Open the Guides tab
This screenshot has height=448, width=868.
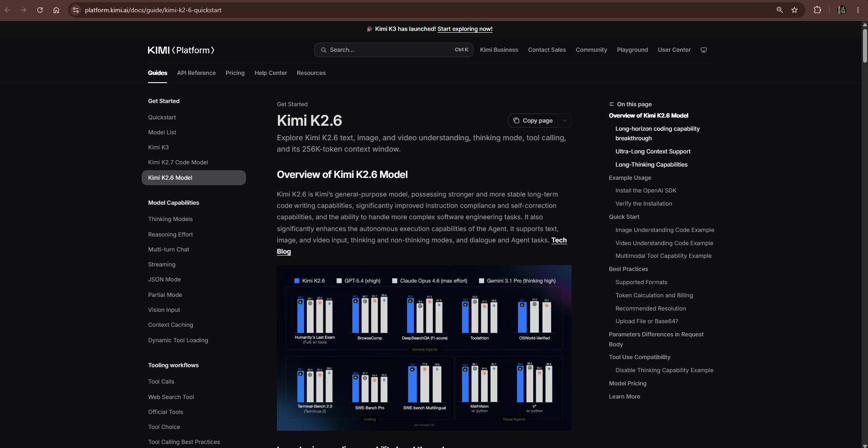158,73
